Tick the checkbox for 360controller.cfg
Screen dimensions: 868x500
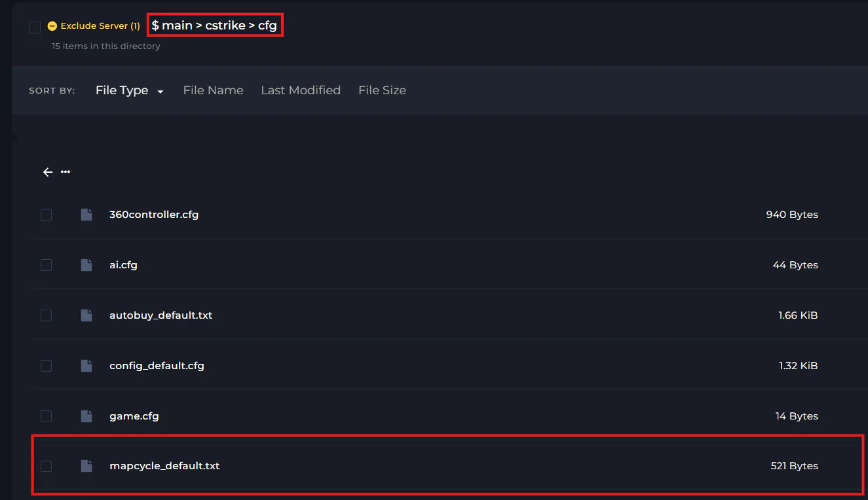click(46, 215)
